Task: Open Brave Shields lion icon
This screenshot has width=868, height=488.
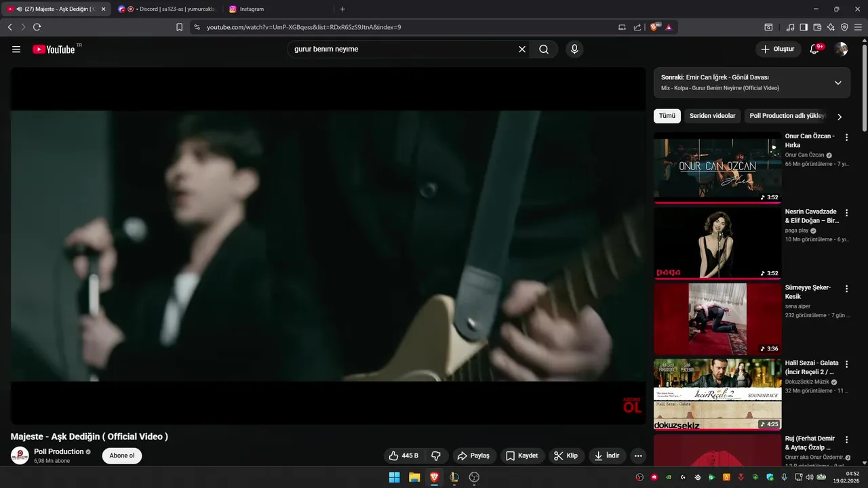Action: point(655,27)
